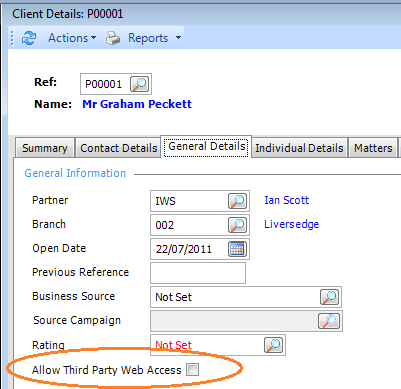The height and width of the screenshot is (389, 401).
Task: Go to the Matters tab
Action: 373,148
